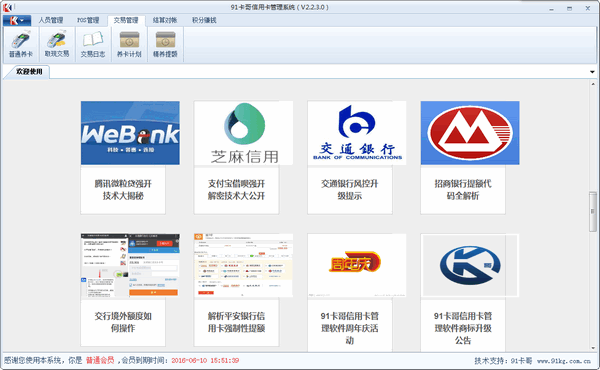600x370 pixels.
Task: Read article 交通银行风控升级提示
Action: click(349, 190)
